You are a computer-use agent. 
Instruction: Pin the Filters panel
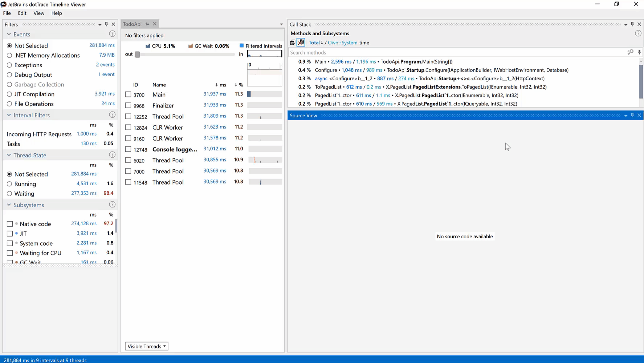click(106, 24)
